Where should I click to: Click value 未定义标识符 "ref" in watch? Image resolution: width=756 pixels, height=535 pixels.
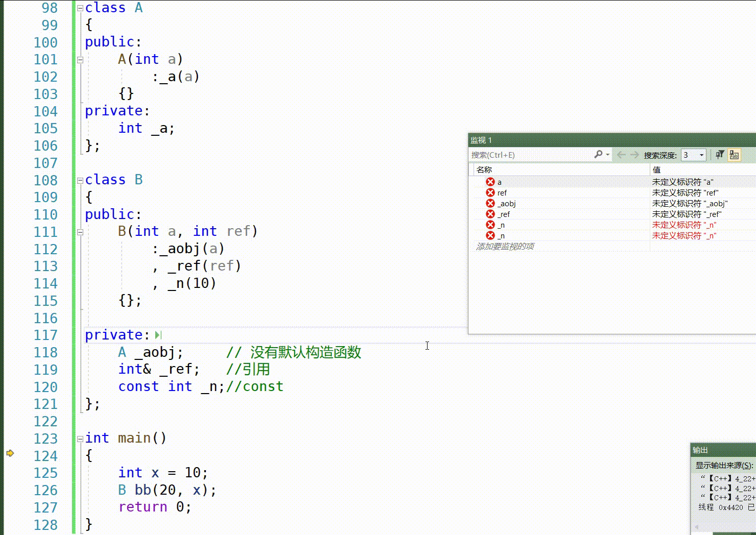686,192
